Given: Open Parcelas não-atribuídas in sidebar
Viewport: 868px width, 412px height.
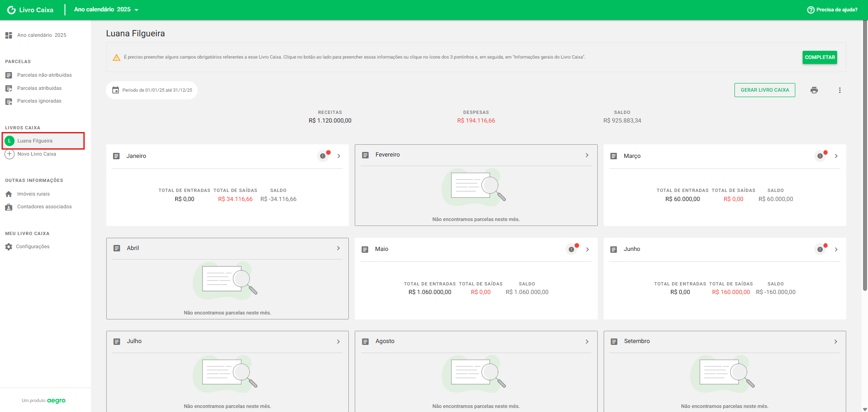Looking at the screenshot, I should click(x=44, y=75).
